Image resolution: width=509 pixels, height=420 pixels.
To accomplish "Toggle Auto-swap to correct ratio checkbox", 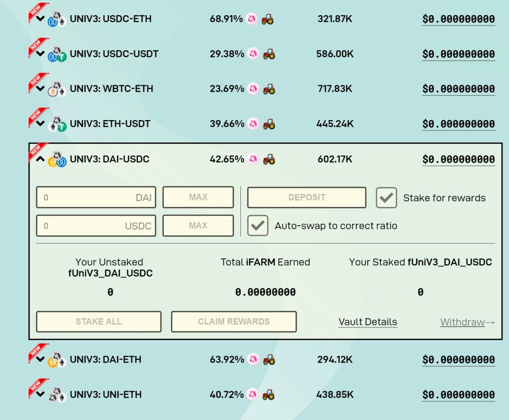I will (x=258, y=225).
